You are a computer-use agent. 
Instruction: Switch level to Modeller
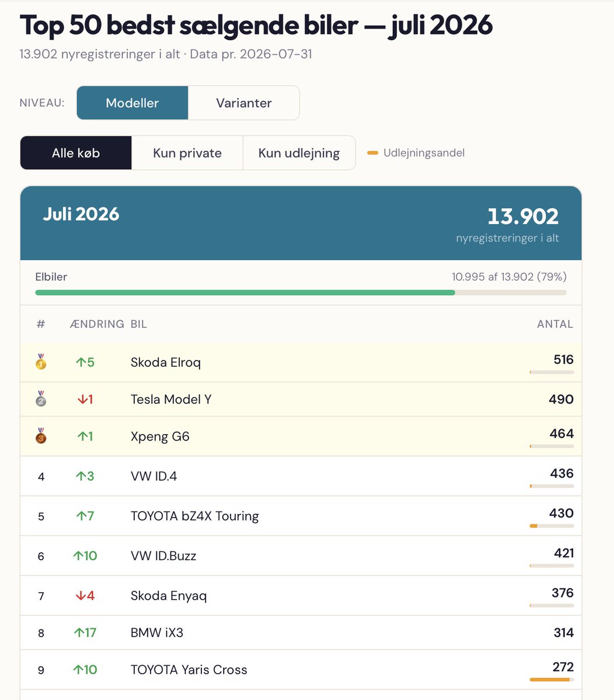tap(132, 103)
